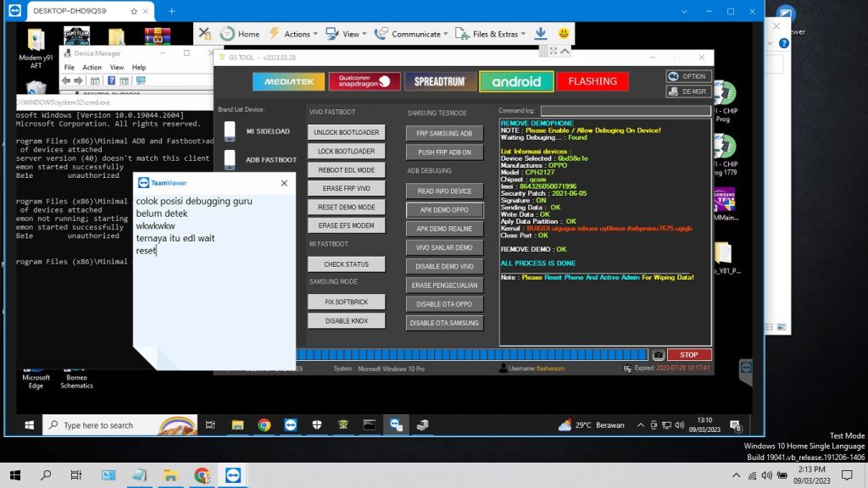
Task: Click the red STOP button
Action: pos(688,355)
